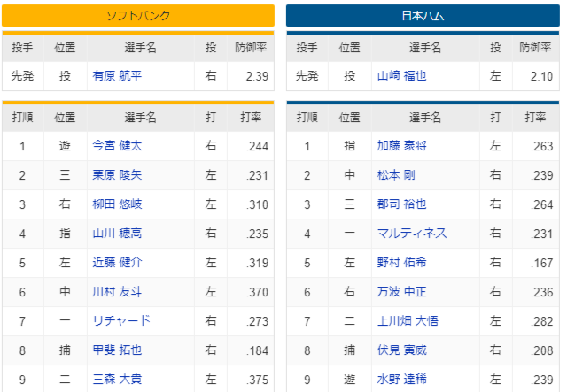Select the 打順 header in 日本ハム lineup
This screenshot has height=392, width=567.
point(307,118)
